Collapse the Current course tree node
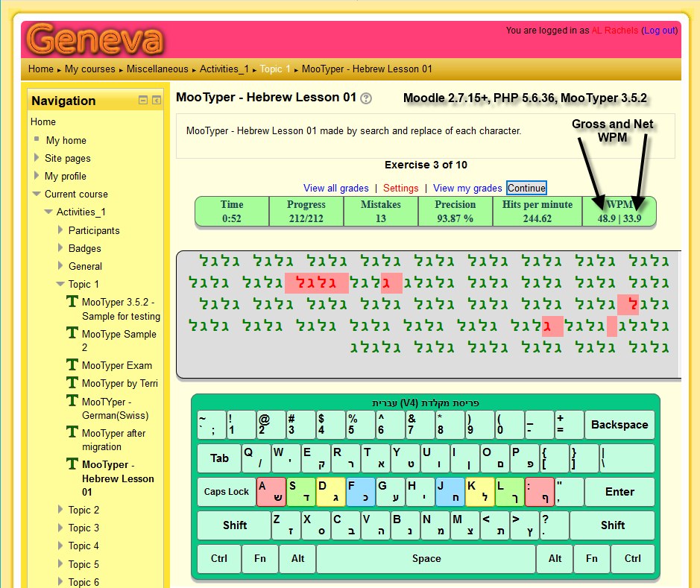 37,194
